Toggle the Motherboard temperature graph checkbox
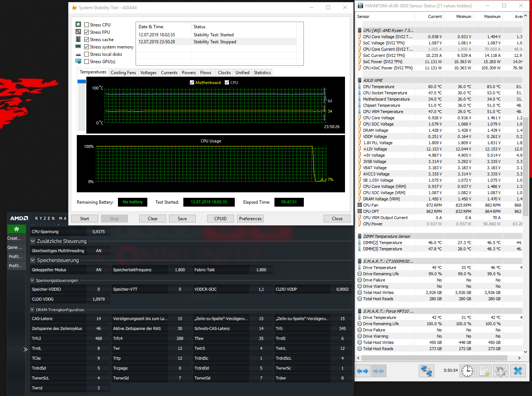 [192, 83]
